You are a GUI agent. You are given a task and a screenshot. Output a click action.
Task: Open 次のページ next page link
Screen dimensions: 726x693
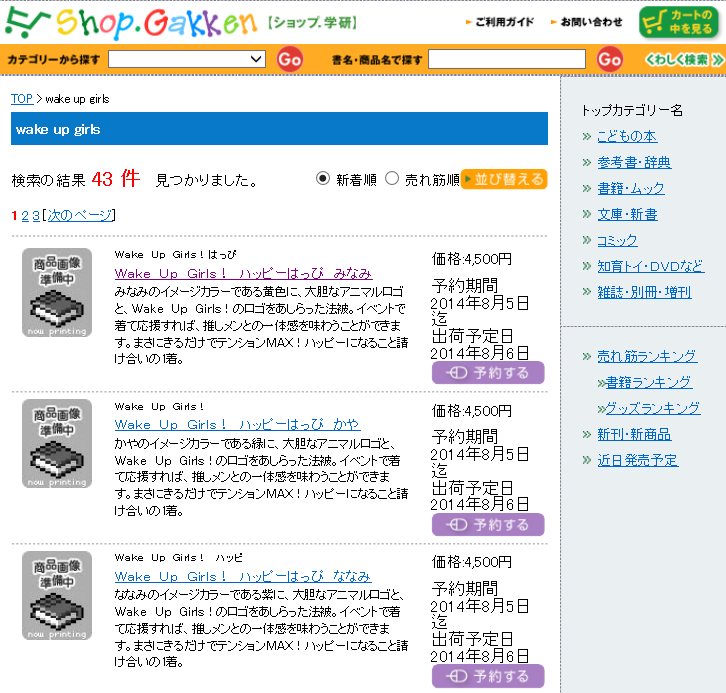[80, 215]
